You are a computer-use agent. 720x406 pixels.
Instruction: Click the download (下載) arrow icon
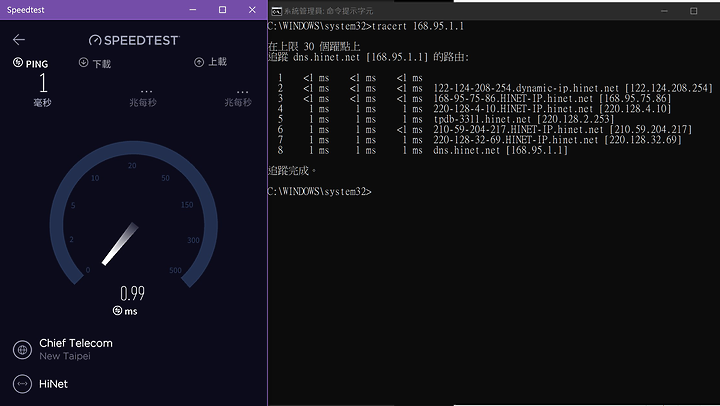(x=83, y=62)
